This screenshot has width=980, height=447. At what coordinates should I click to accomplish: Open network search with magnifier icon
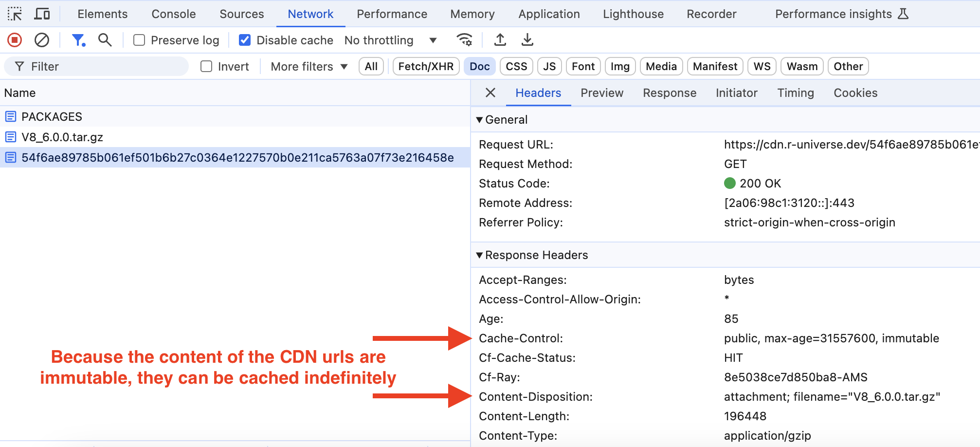coord(105,40)
